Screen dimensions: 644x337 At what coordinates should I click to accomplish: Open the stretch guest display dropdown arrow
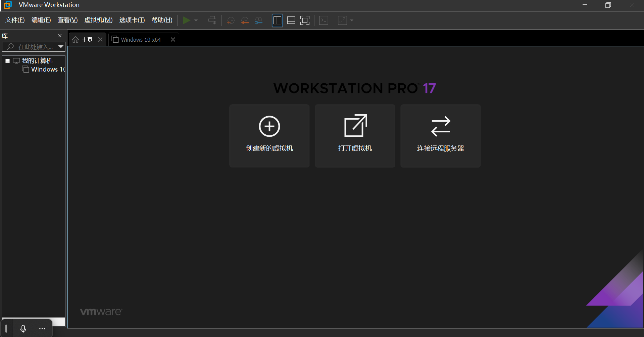(352, 20)
